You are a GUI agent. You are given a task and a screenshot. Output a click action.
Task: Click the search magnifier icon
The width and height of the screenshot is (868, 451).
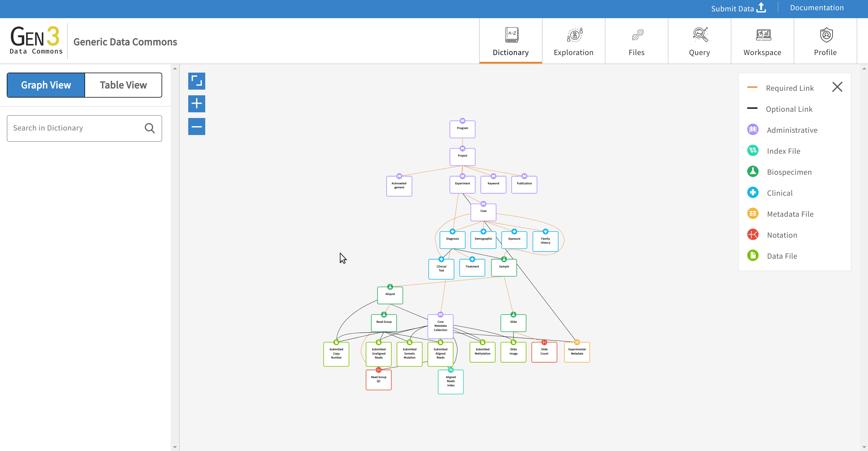[x=150, y=128]
